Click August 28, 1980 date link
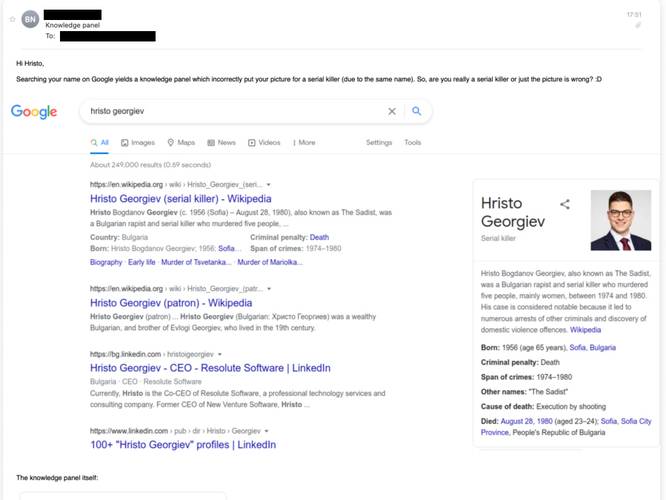Image resolution: width=666 pixels, height=500 pixels. [x=526, y=421]
